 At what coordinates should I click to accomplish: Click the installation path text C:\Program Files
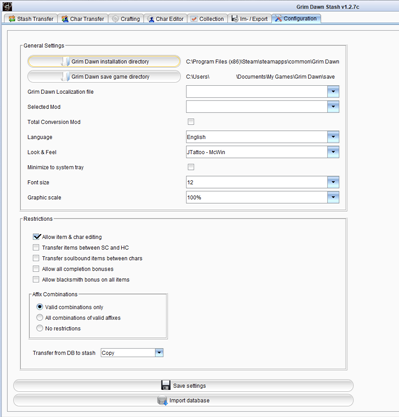pos(263,62)
